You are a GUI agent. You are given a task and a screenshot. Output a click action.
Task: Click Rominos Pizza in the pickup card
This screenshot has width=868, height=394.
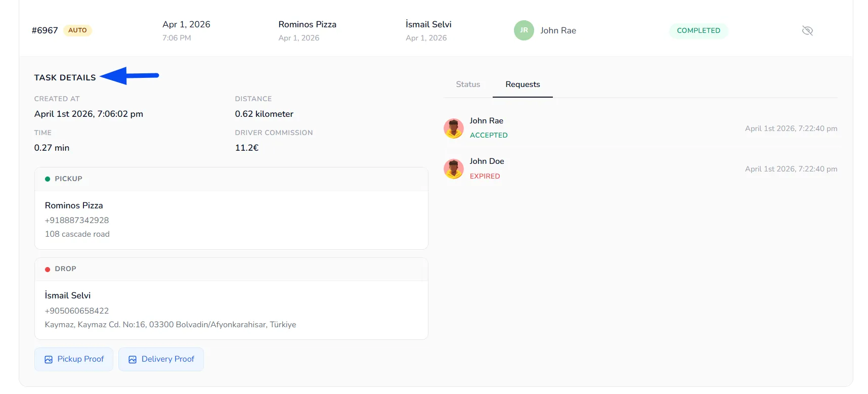pyautogui.click(x=74, y=205)
